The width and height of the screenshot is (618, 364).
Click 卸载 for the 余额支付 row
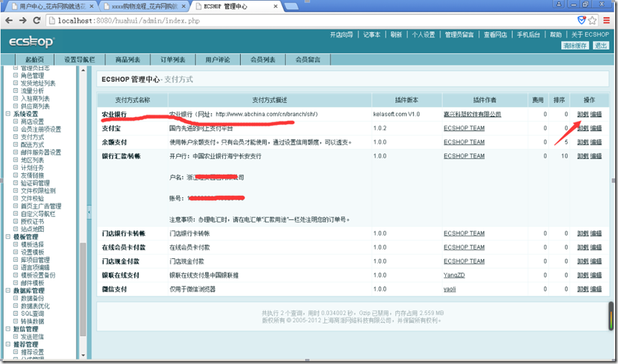[x=583, y=142]
